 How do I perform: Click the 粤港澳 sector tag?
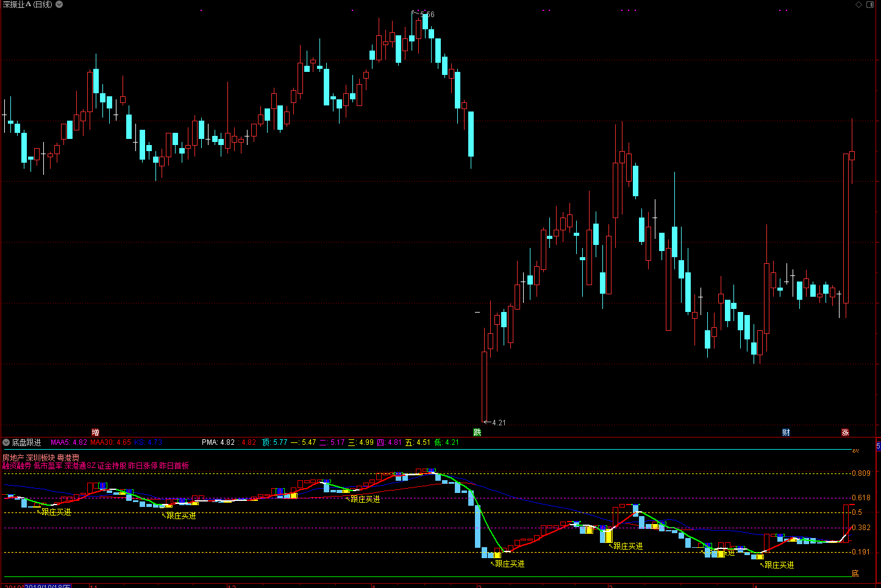point(68,458)
